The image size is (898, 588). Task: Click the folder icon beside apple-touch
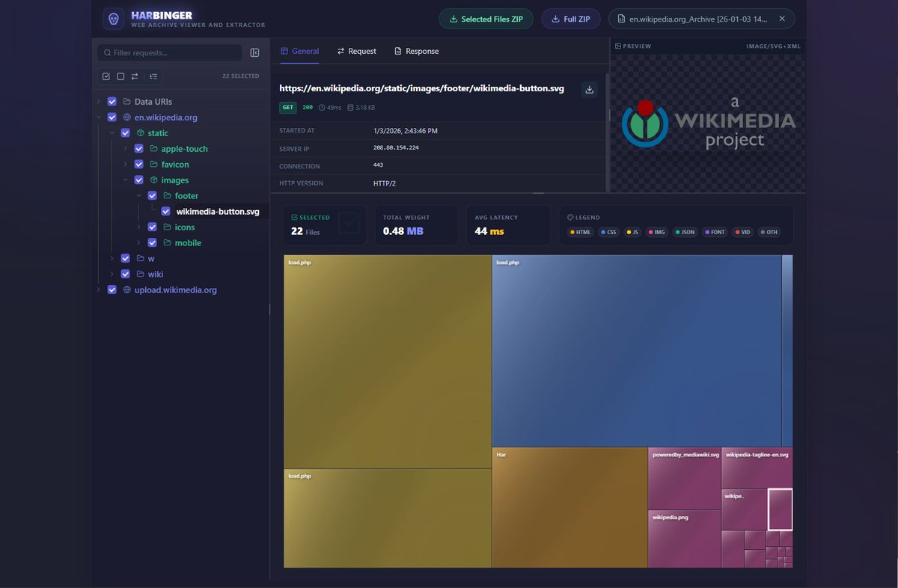coord(153,149)
